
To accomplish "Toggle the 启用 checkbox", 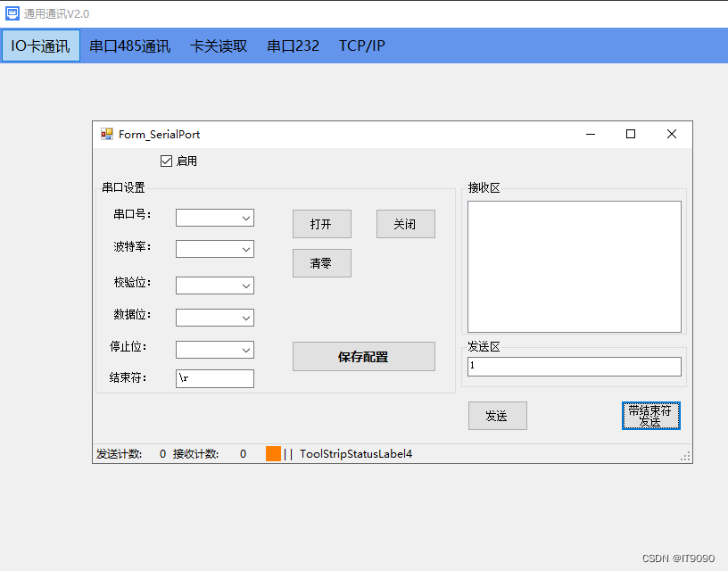I will click(166, 161).
